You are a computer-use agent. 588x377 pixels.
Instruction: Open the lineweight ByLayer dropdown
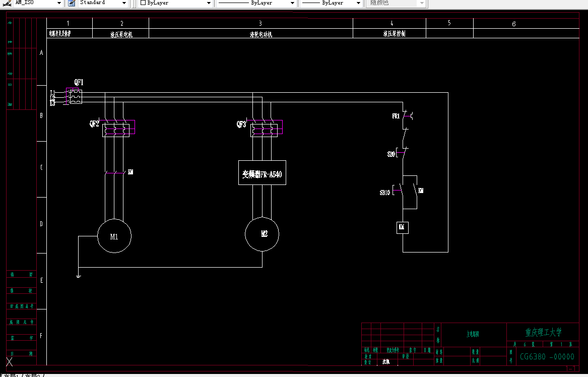[358, 3]
